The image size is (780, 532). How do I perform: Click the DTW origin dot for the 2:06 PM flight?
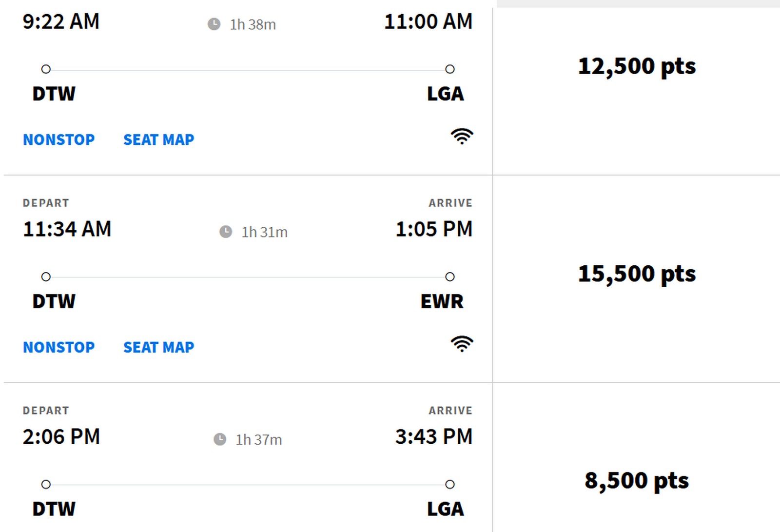coord(46,484)
